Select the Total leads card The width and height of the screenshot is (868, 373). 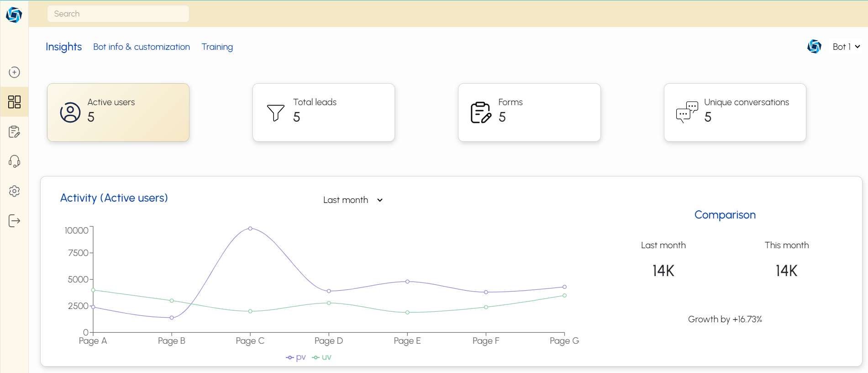click(x=324, y=112)
